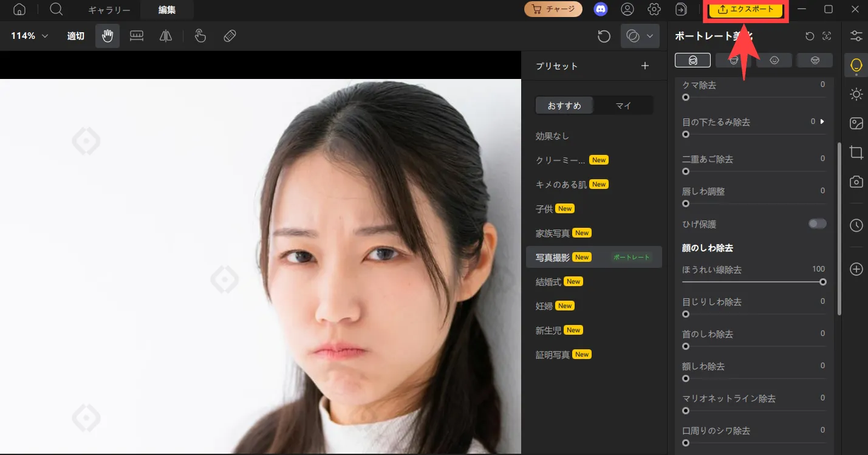Screen dimensions: 868x455
Task: Apply the 証明写真 preset
Action: (x=594, y=355)
